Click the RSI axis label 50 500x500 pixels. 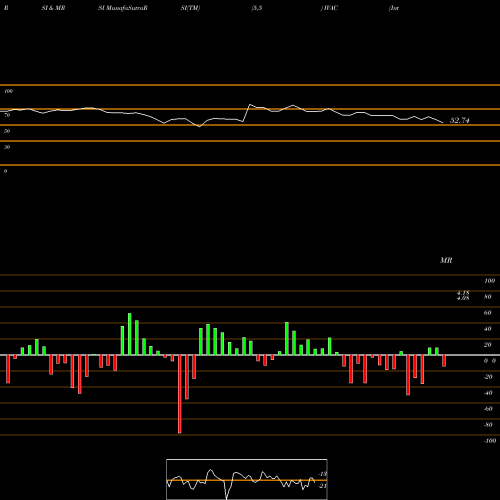pos(7,131)
